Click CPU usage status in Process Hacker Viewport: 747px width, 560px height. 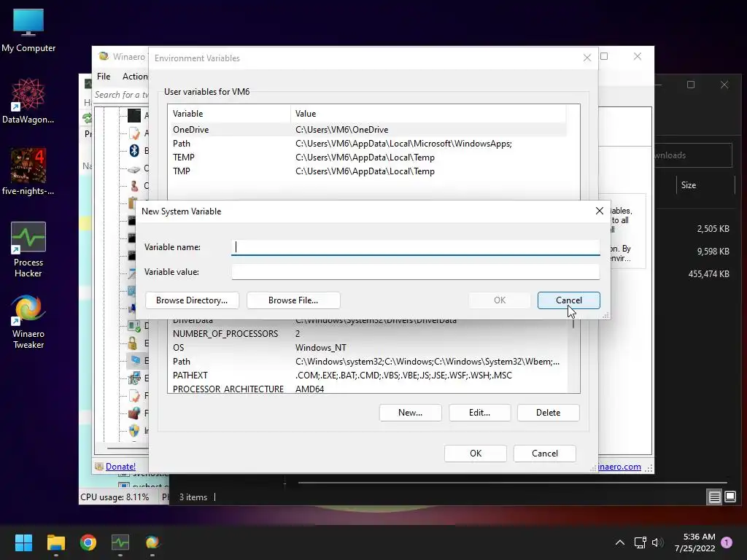coord(115,497)
